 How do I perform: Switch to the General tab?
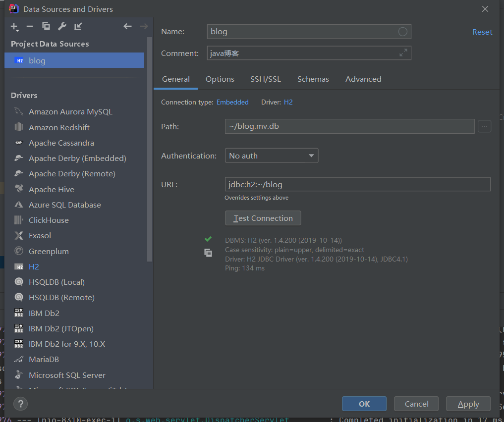(176, 79)
